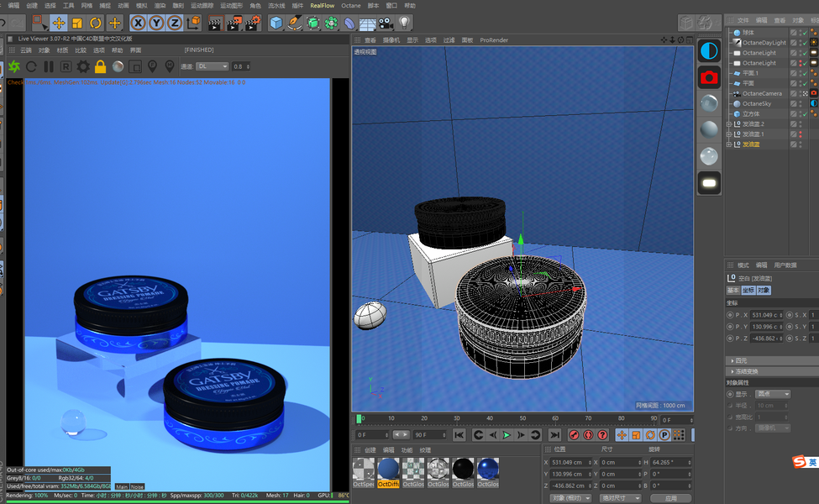Click the white Octane area light icon
This screenshot has width=819, height=504.
pos(709,183)
